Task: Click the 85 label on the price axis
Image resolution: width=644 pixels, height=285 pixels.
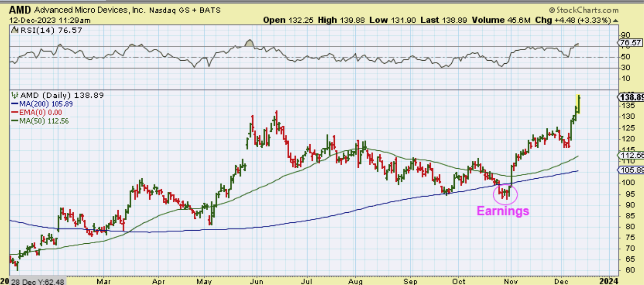Action: [x=630, y=216]
